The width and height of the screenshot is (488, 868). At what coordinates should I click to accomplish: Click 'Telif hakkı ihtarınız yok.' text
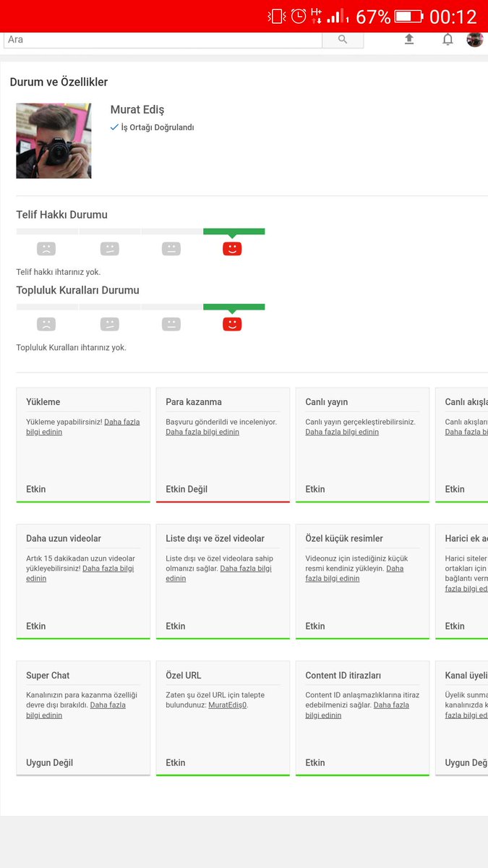59,273
